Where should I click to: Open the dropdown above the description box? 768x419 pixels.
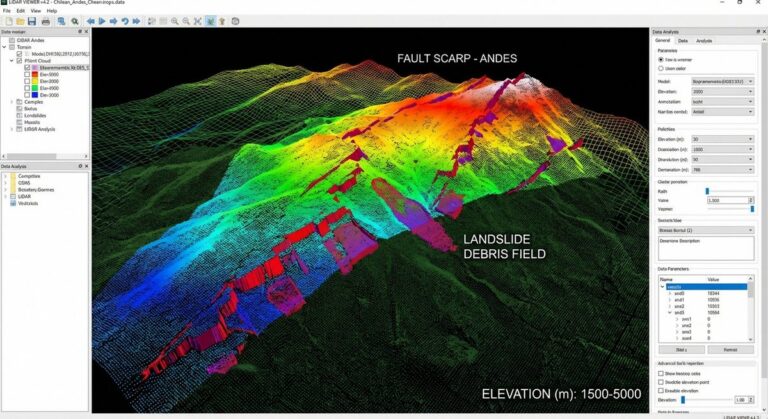[x=706, y=230]
